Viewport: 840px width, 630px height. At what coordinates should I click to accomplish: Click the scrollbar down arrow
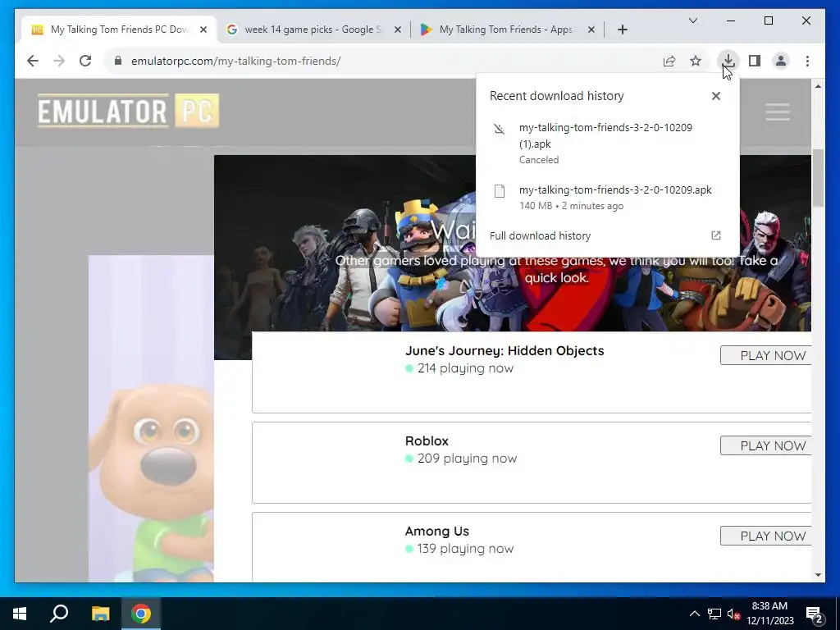point(818,575)
